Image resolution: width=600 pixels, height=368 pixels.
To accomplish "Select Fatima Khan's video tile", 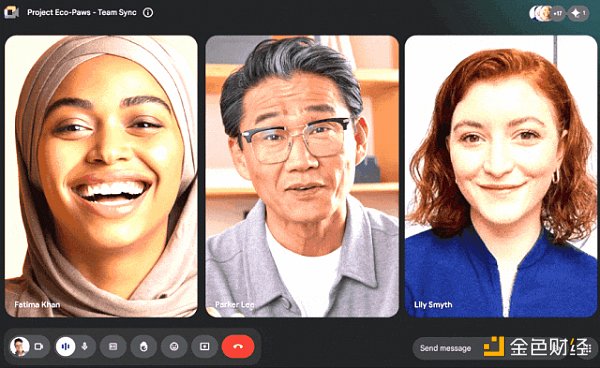I will [x=101, y=176].
